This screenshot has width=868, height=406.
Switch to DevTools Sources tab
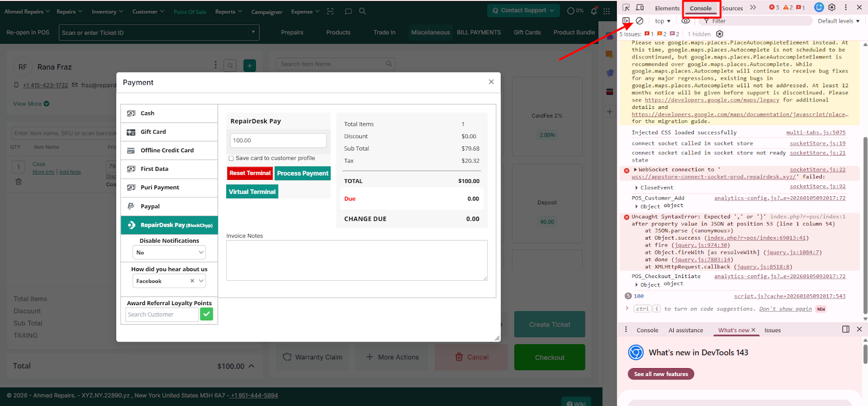(x=732, y=8)
